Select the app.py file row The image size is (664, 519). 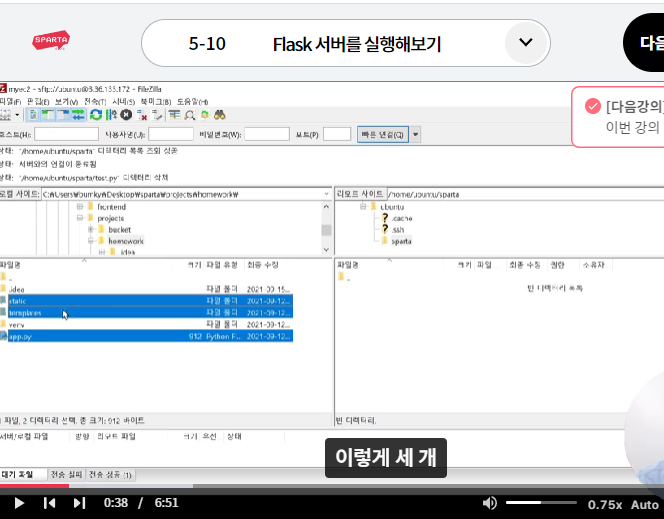[146, 336]
